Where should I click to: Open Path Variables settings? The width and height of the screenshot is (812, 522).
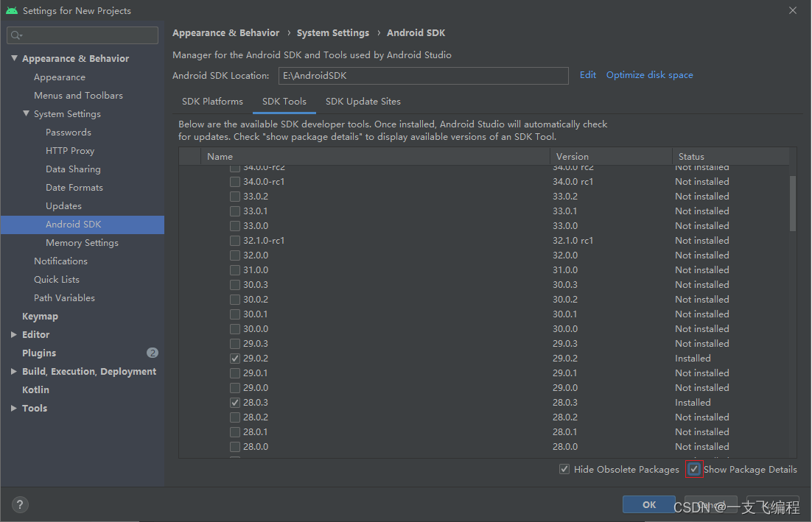(64, 298)
